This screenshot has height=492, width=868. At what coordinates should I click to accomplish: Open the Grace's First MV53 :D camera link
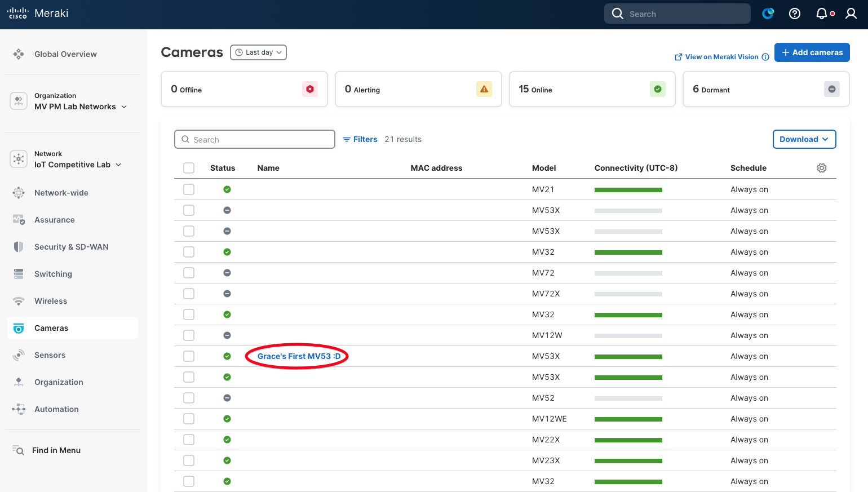pyautogui.click(x=299, y=356)
